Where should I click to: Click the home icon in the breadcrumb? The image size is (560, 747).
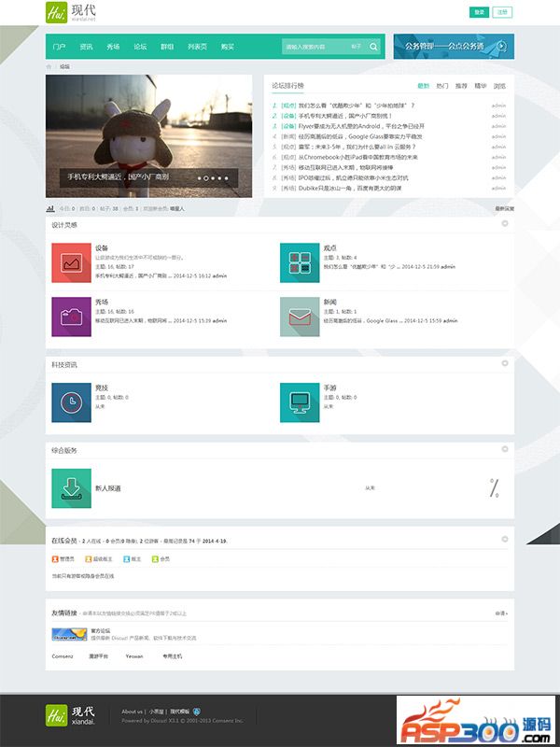point(49,66)
